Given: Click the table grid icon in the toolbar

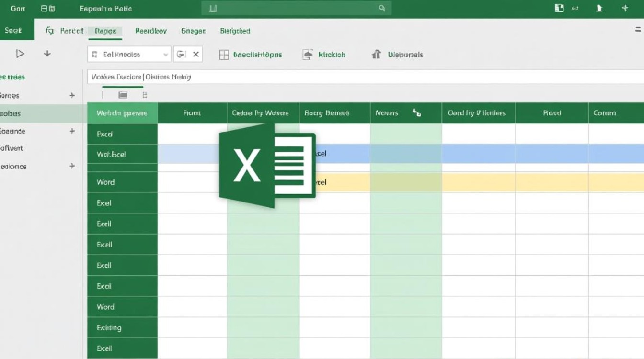Looking at the screenshot, I should point(224,55).
